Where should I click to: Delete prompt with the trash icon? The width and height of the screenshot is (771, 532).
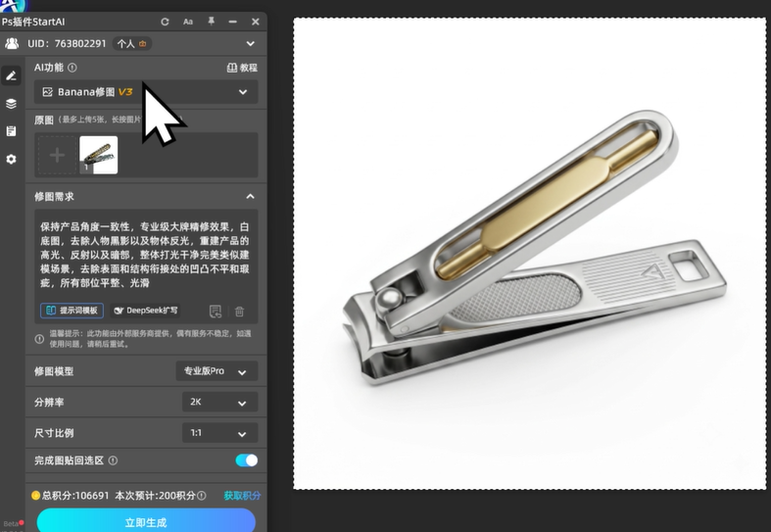click(x=239, y=311)
